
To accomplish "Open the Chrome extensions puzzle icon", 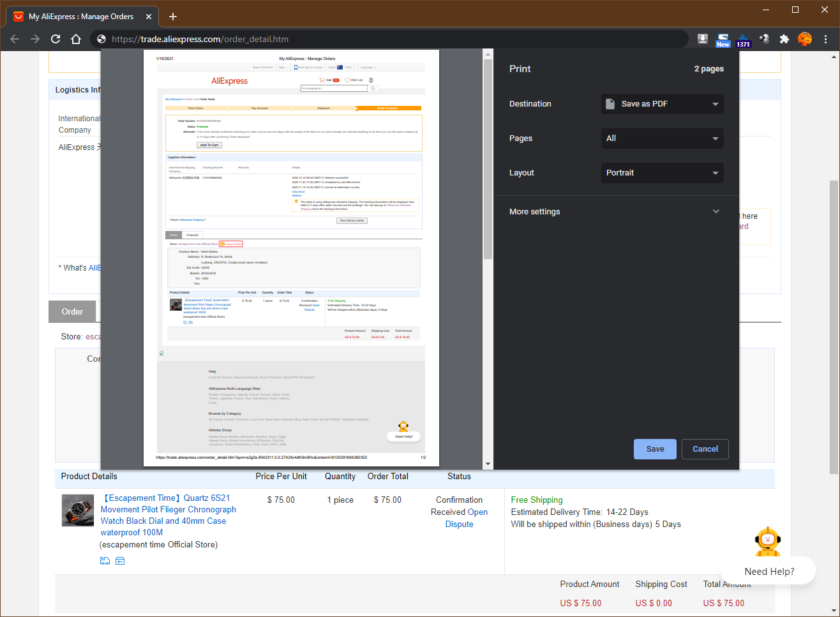I will 784,39.
